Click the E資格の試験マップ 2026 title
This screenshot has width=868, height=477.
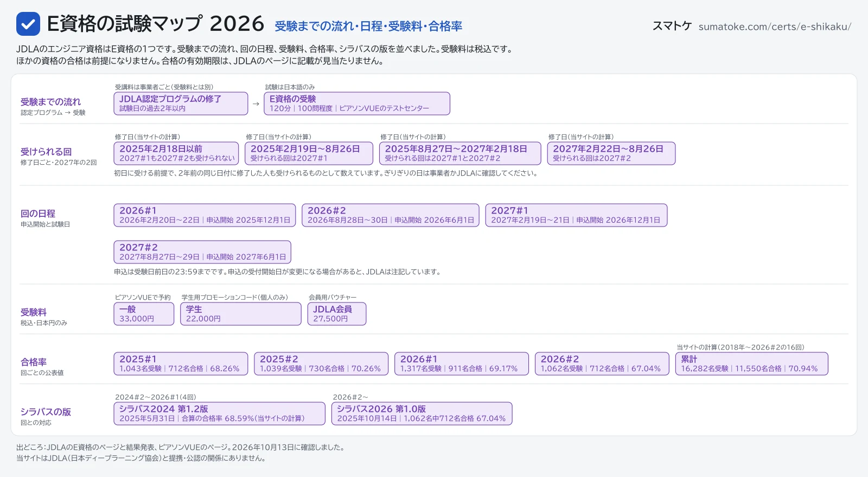(156, 24)
